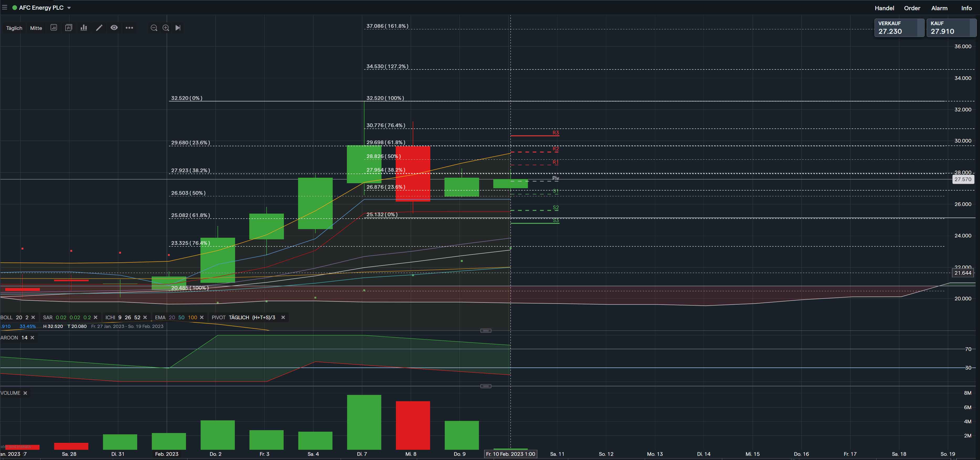
Task: Zoom out using the magnifier minus icon
Action: point(154,28)
